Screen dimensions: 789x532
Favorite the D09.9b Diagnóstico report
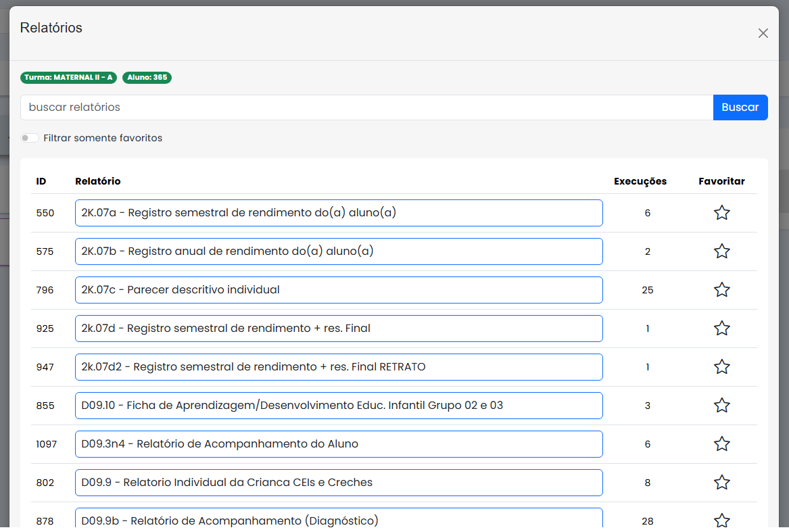(x=721, y=521)
